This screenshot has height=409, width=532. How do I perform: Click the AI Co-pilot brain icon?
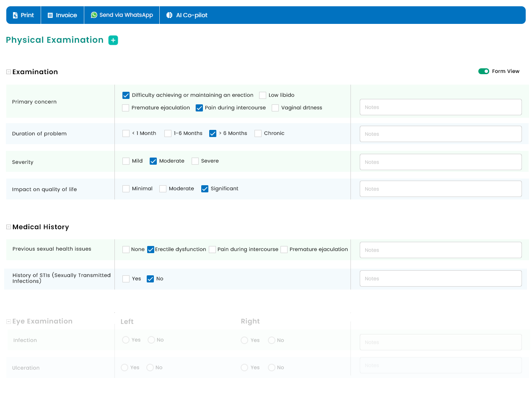169,15
